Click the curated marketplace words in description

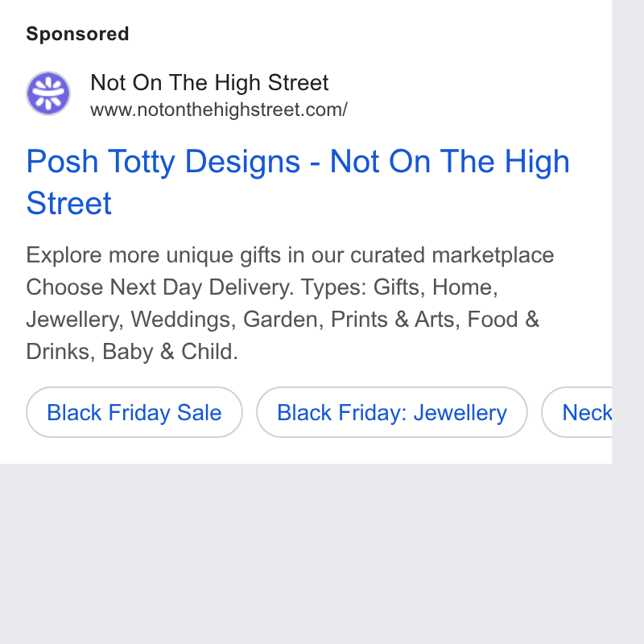coord(452,255)
